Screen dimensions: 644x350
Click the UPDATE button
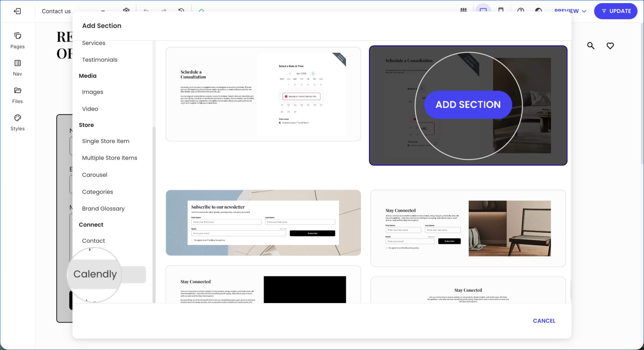(616, 11)
